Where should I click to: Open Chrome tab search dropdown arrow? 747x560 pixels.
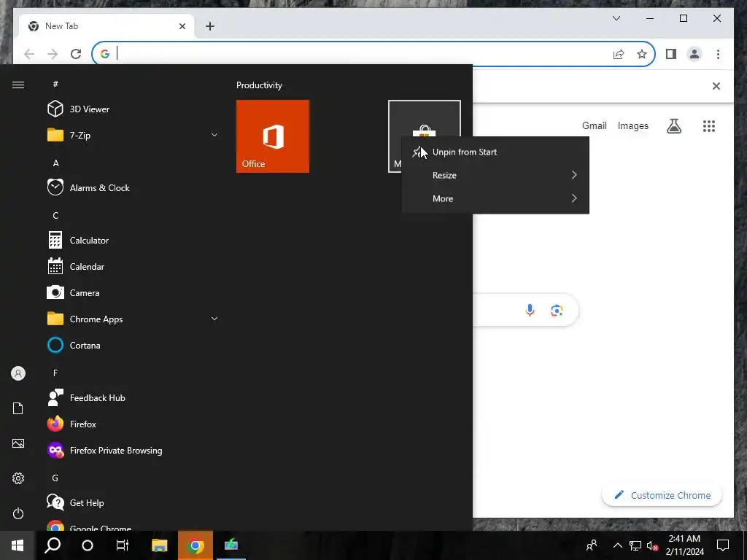coord(616,18)
